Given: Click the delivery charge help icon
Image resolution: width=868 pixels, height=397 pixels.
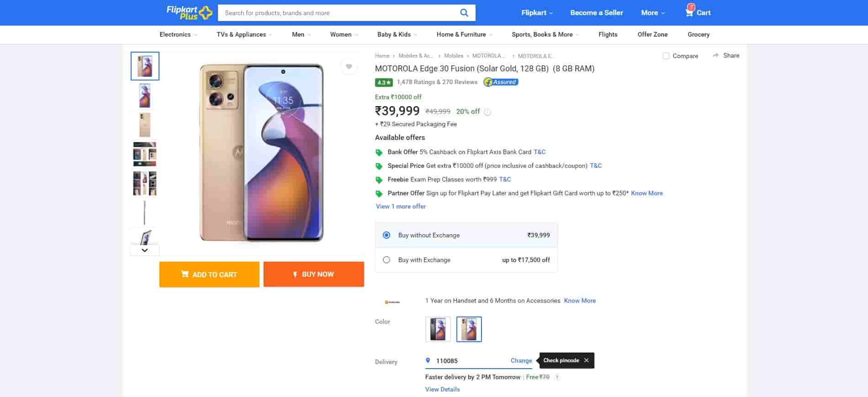Looking at the screenshot, I should [x=556, y=377].
